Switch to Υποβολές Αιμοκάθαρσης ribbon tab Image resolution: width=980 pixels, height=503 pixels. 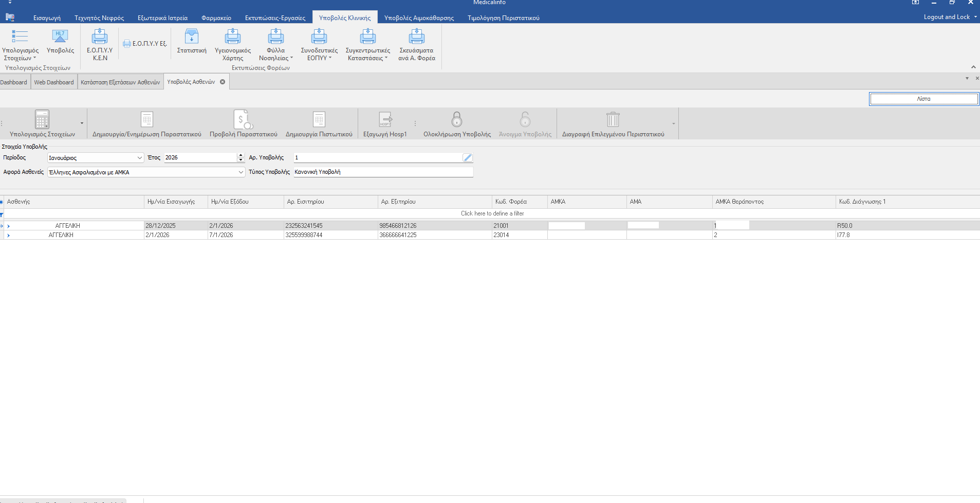419,18
